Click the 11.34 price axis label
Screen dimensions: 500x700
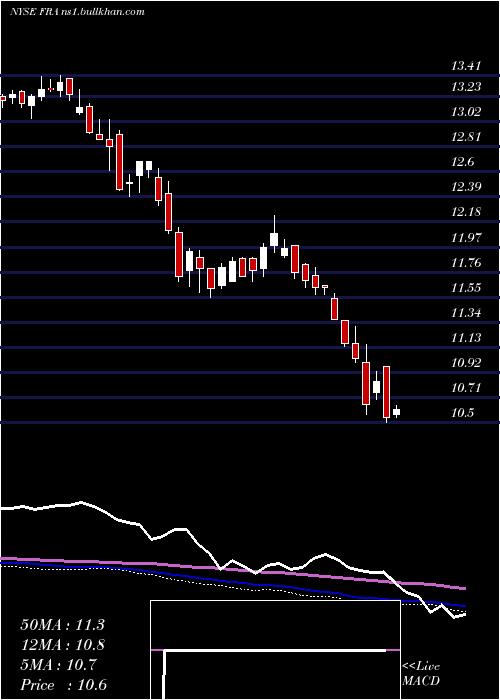pos(466,312)
